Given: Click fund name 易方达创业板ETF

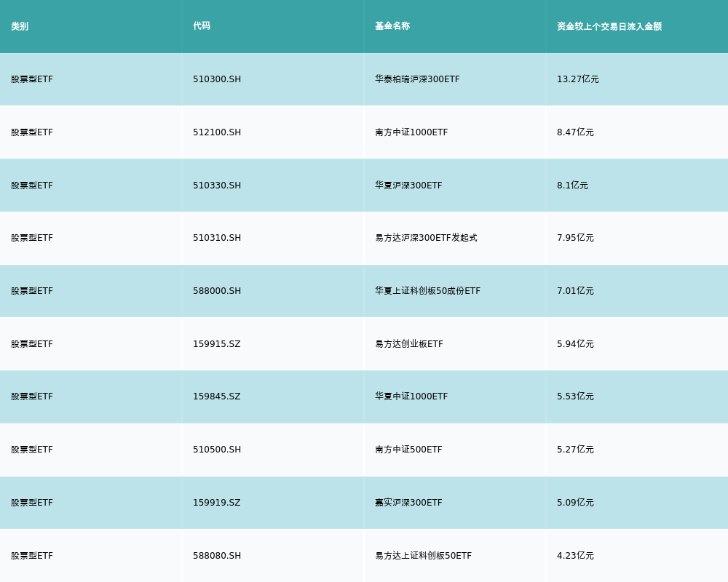Looking at the screenshot, I should pos(409,344).
